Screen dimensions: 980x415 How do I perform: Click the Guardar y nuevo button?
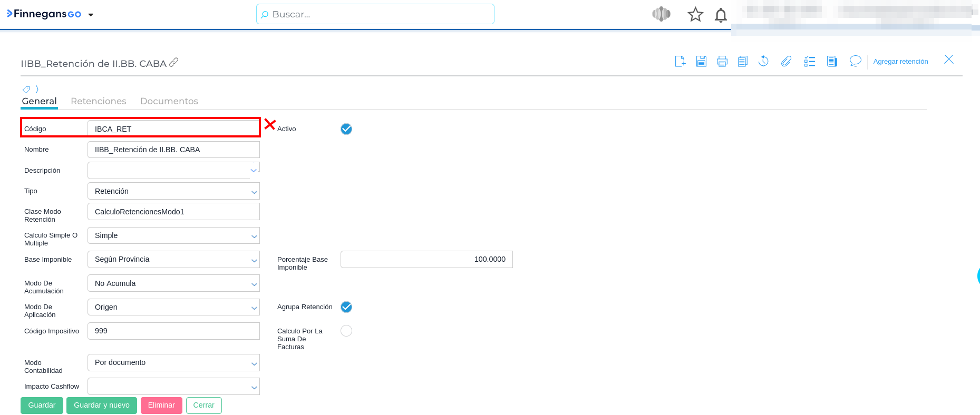click(102, 405)
